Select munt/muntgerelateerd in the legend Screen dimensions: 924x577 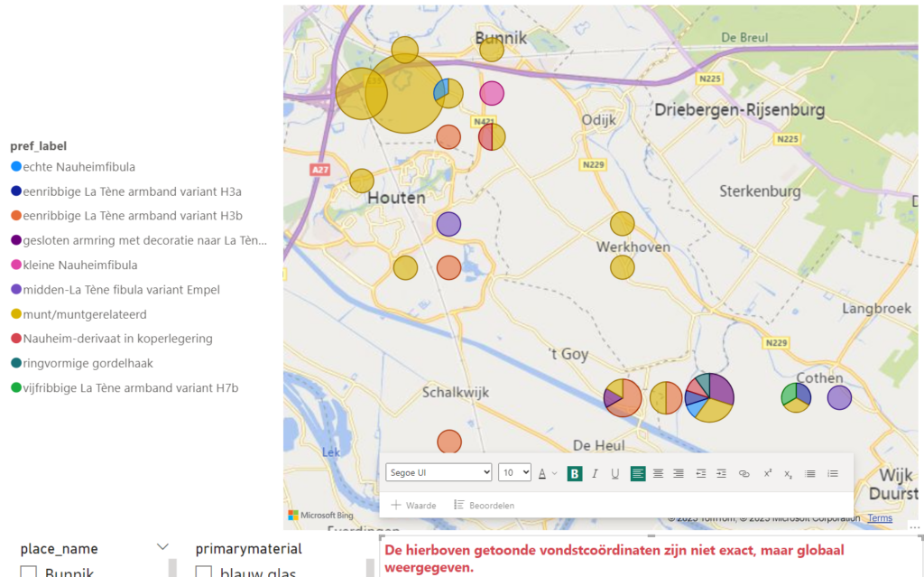point(85,314)
